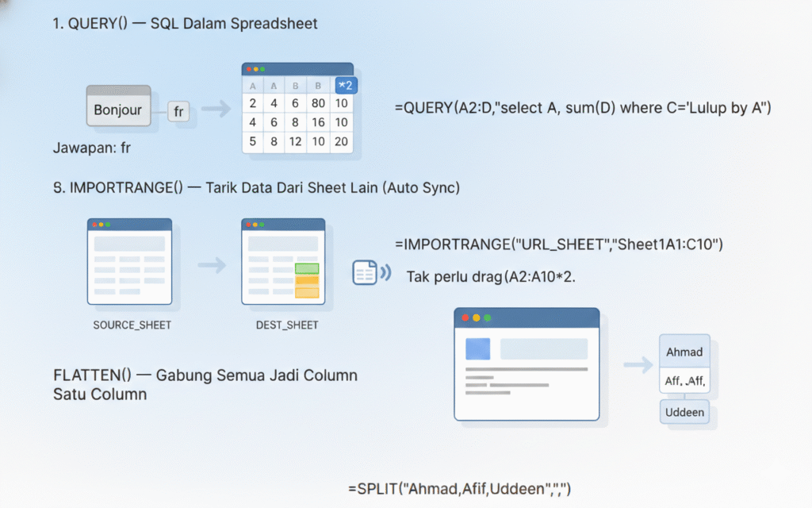812x508 pixels.
Task: Select the cell containing 16
Action: [319, 122]
